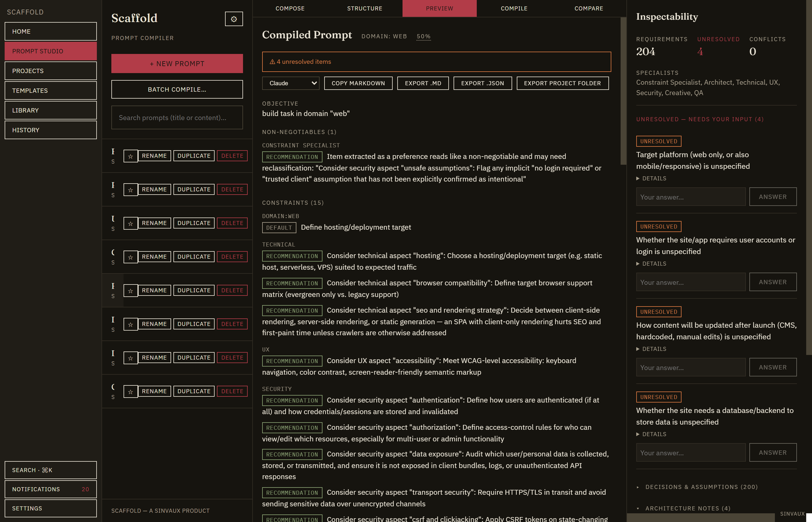Star the last prompt in the list
812x522 pixels.
point(130,391)
